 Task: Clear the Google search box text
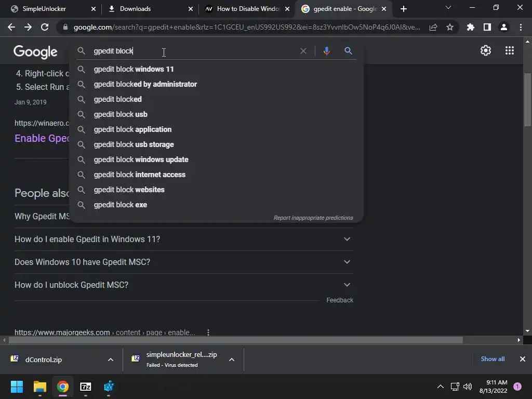[x=303, y=51]
